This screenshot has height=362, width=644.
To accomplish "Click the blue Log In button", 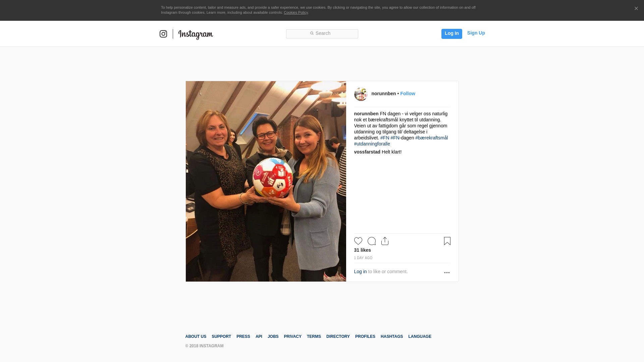I will pyautogui.click(x=451, y=34).
